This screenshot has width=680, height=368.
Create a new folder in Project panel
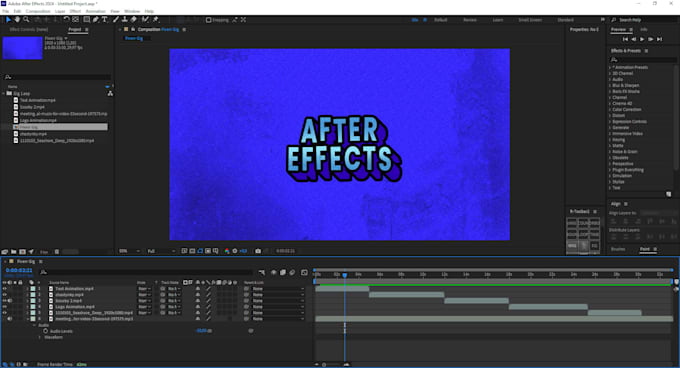pyautogui.click(x=14, y=251)
